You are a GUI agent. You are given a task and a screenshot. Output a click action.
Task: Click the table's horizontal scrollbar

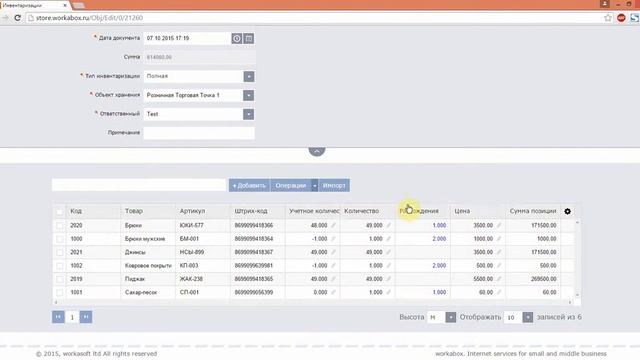[x=313, y=302]
